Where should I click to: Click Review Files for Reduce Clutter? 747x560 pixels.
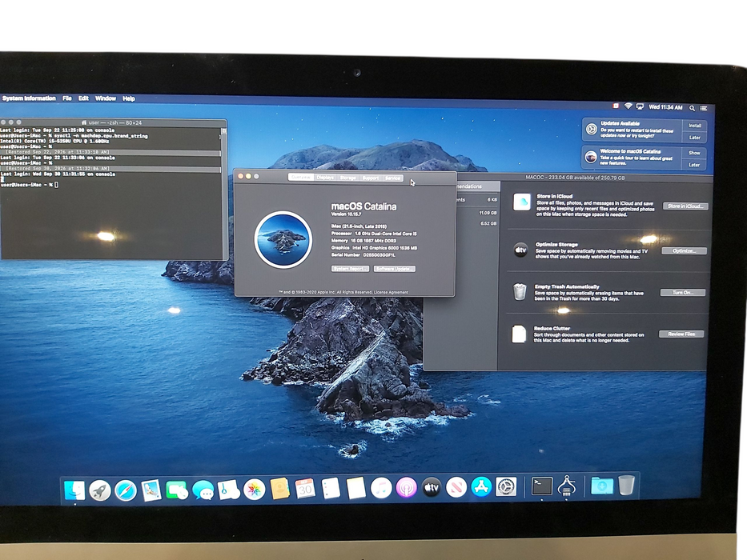coord(681,334)
